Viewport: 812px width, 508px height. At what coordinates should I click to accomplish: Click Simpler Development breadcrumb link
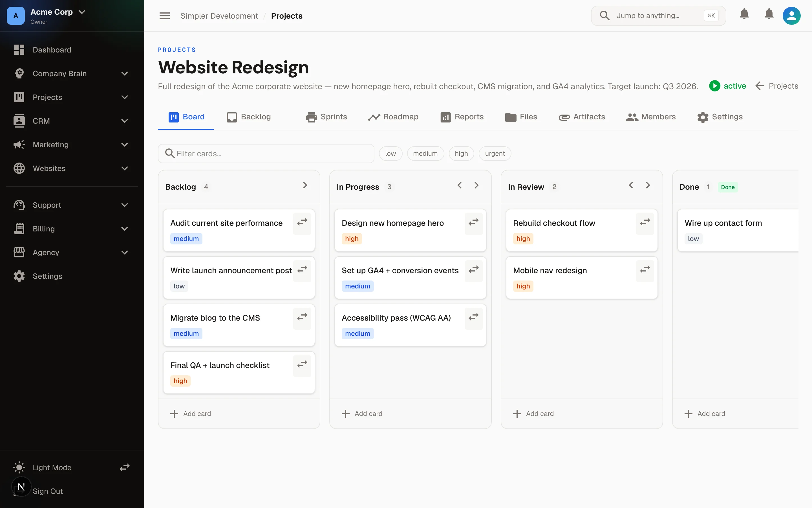coord(219,16)
